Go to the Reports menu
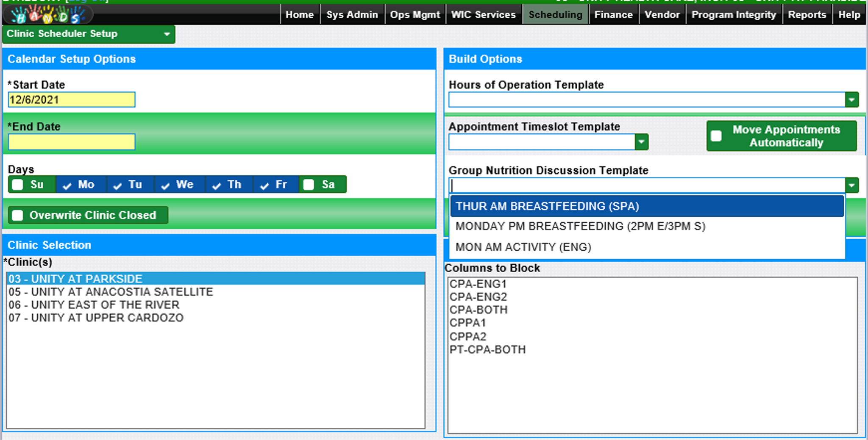 [x=807, y=15]
